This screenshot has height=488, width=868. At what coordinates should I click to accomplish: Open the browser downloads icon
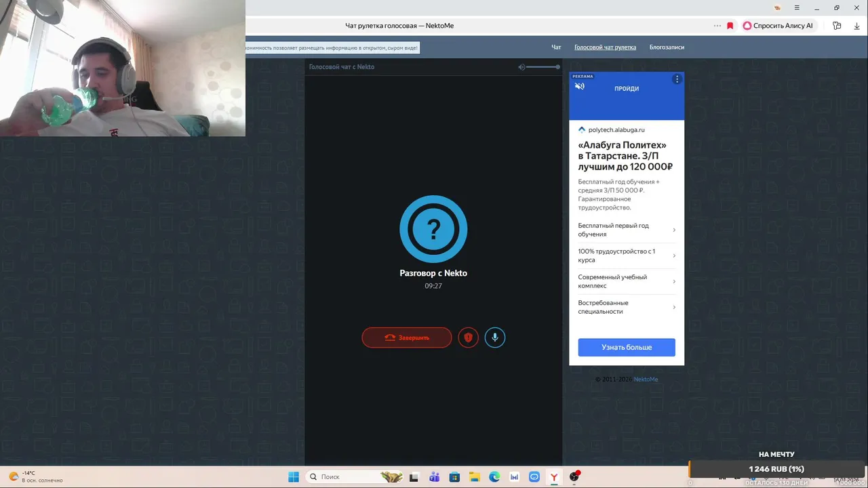click(856, 26)
